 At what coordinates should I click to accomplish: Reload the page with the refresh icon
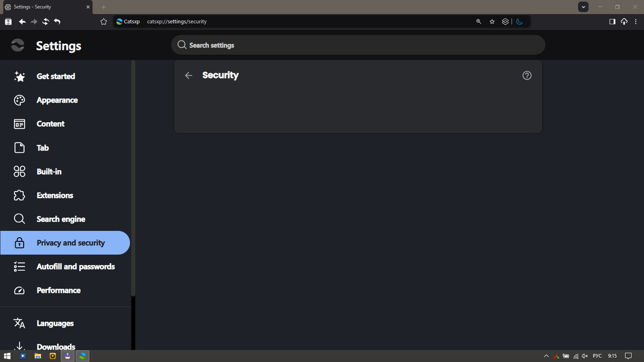[x=45, y=22]
